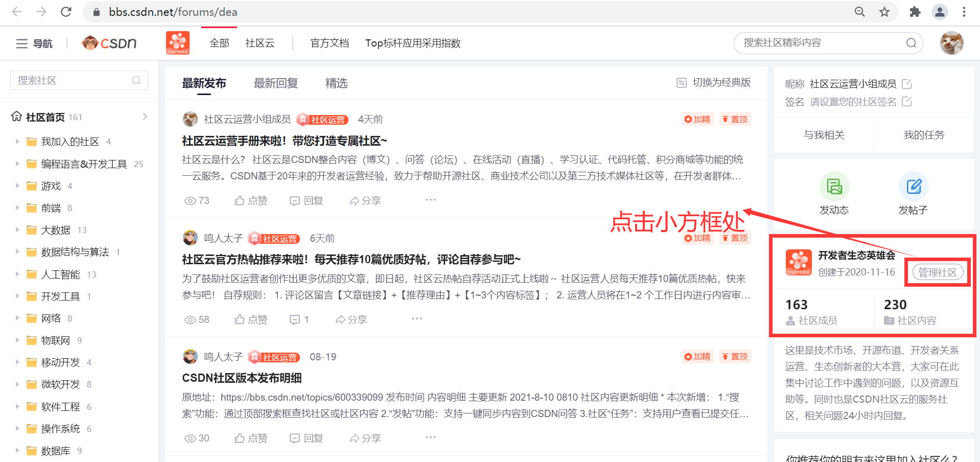This screenshot has height=462, width=980.
Task: Open Top标杆应用采用指数 in the header
Action: point(413,43)
